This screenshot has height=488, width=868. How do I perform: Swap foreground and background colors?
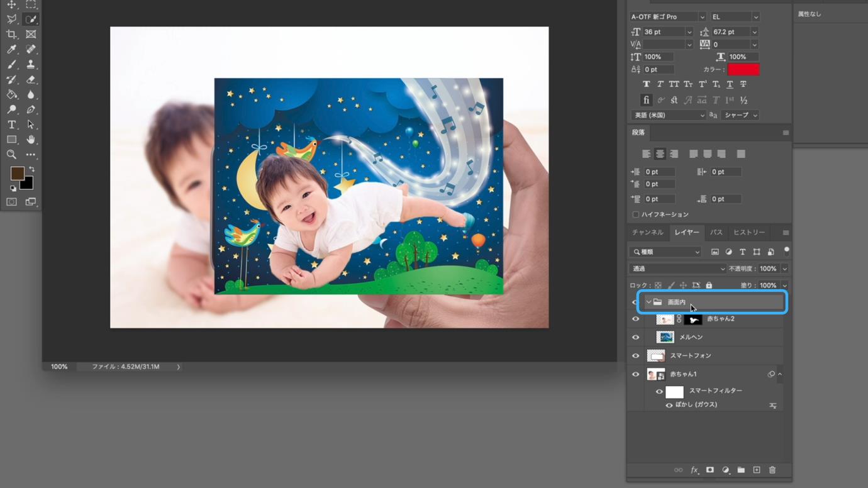(x=31, y=169)
